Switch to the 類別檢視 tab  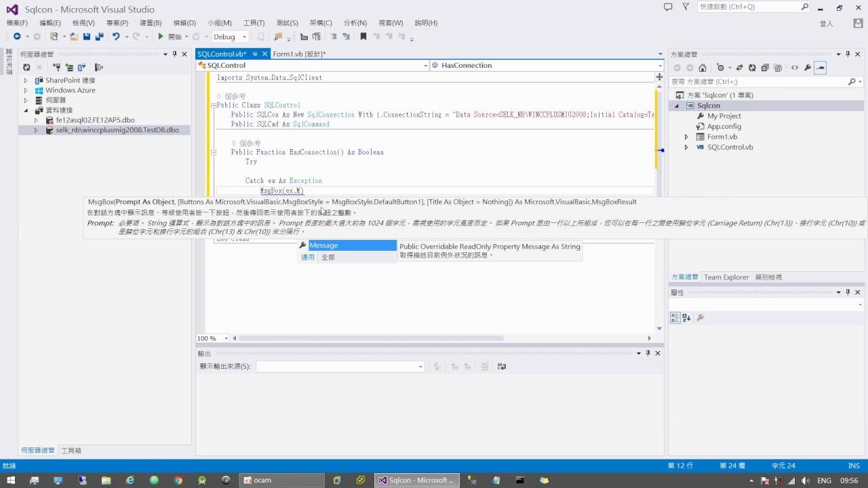pos(768,277)
